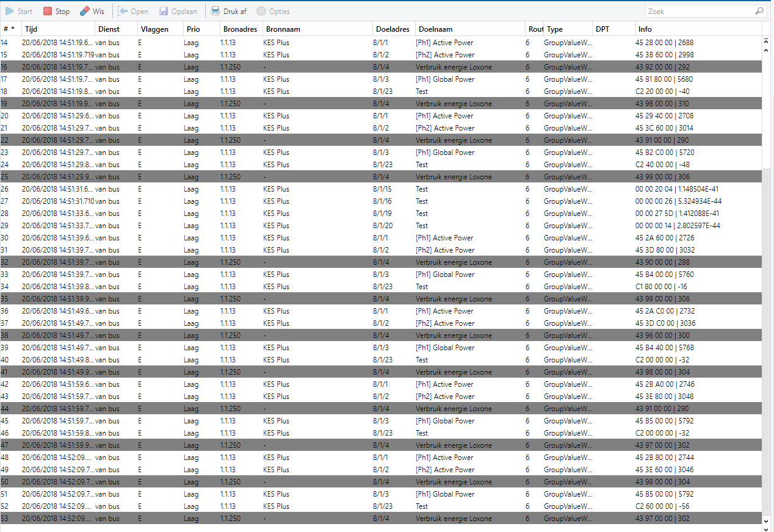Select the Info value '43 9B 00 00 | 310'
This screenshot has height=532, width=774.
[662, 104]
